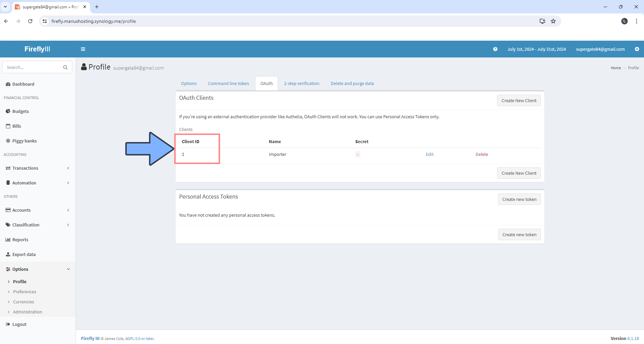The width and height of the screenshot is (644, 344).
Task: Switch to the Command line token tab
Action: (x=228, y=84)
